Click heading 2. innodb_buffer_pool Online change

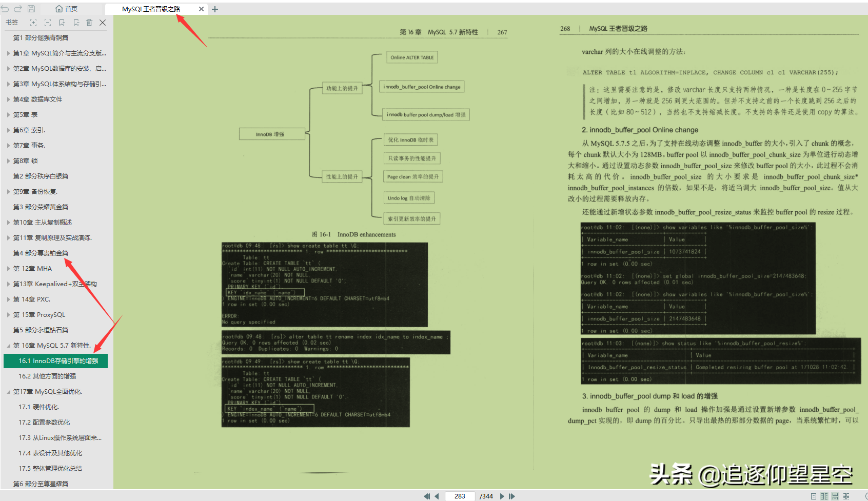click(x=640, y=130)
